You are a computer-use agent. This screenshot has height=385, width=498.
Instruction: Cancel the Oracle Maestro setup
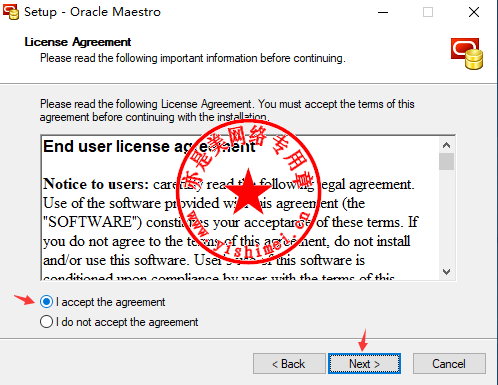click(449, 364)
